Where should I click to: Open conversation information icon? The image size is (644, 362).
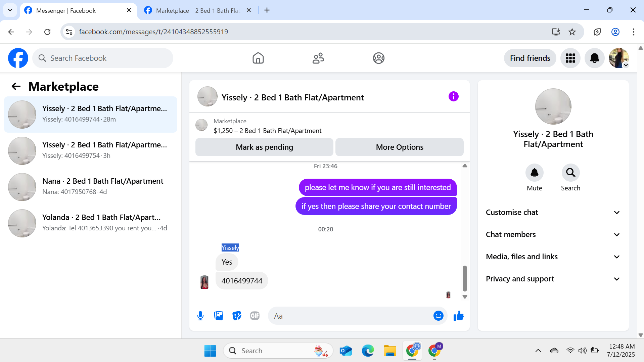[453, 97]
